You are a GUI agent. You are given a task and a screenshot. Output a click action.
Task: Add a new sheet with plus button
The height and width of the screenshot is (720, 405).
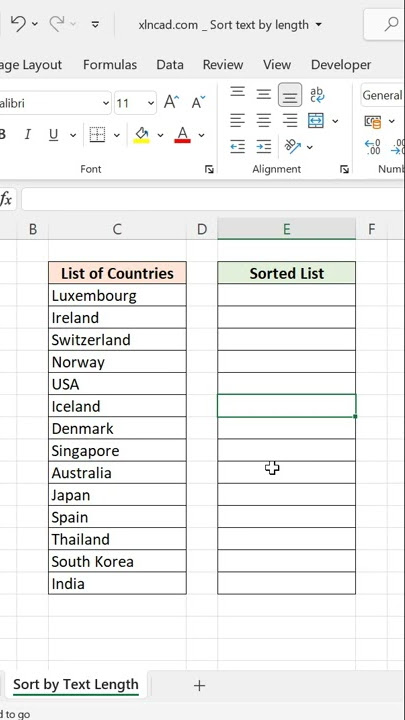(199, 686)
